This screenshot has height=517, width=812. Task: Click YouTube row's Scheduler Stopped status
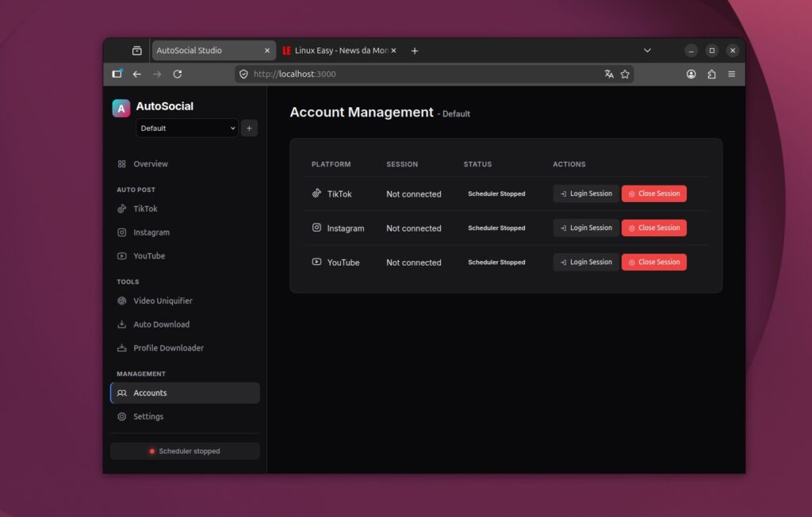496,262
